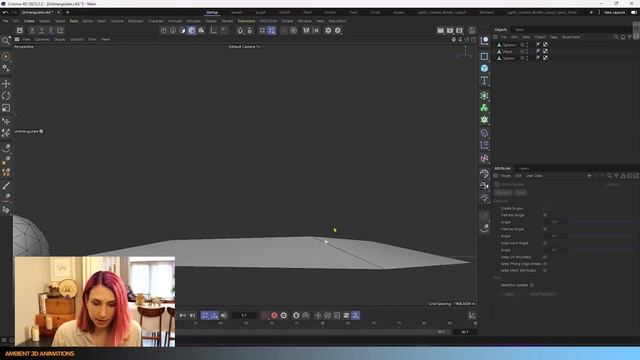640x360 pixels.
Task: Open the Object Manager search icon
Action: click(616, 37)
